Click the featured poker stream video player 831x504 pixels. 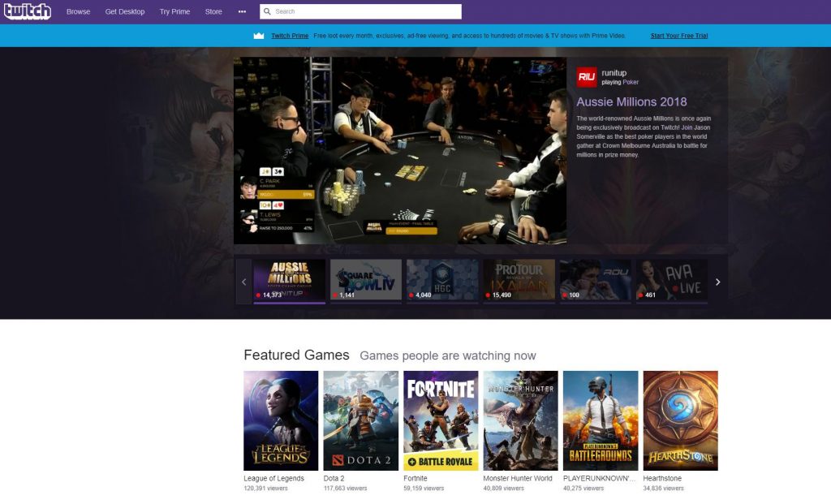coord(400,150)
